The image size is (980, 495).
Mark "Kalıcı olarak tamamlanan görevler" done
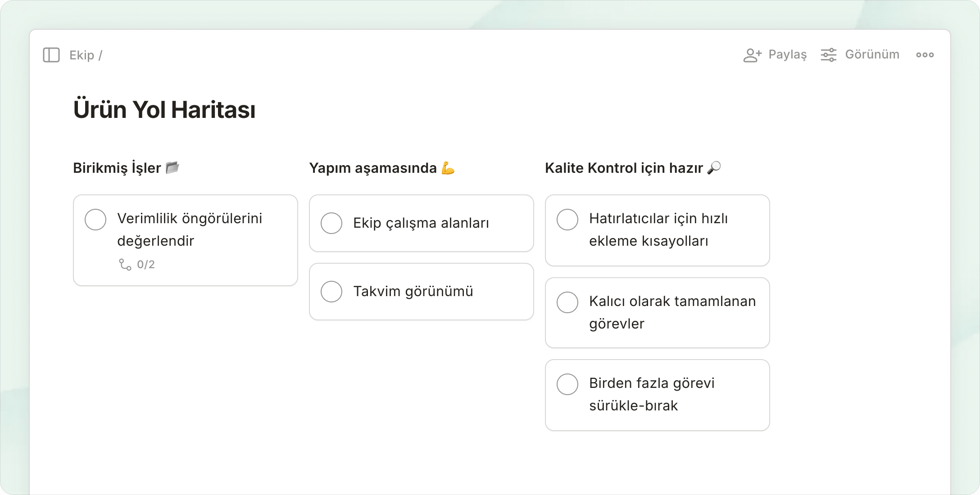point(567,302)
